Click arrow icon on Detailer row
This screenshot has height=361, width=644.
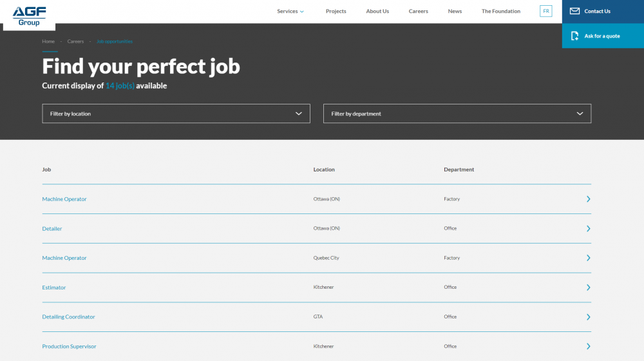(x=588, y=229)
